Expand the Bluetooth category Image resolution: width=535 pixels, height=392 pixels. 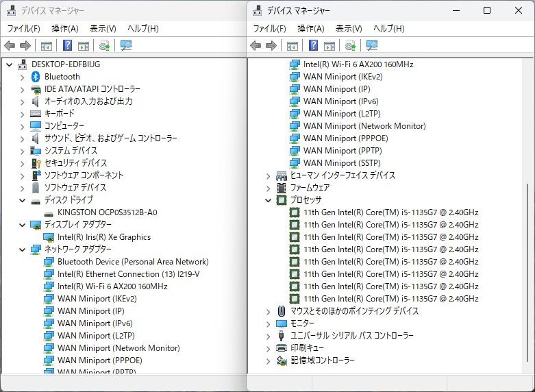click(x=22, y=77)
